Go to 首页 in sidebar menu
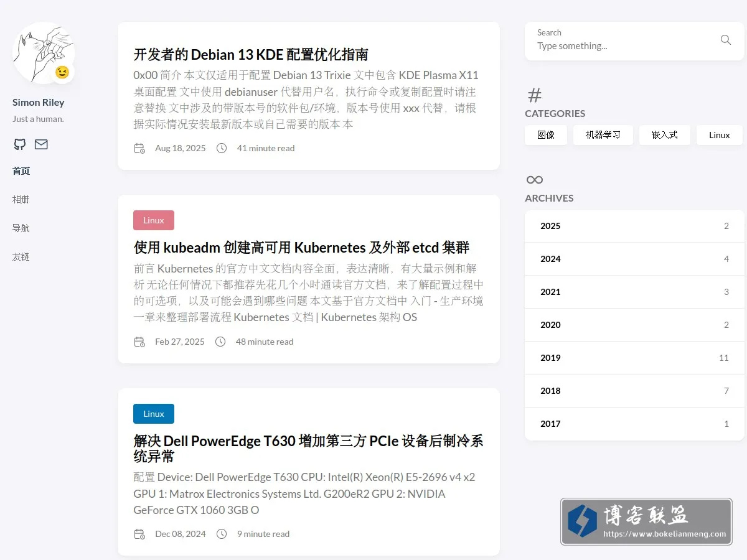747x560 pixels. coord(21,171)
